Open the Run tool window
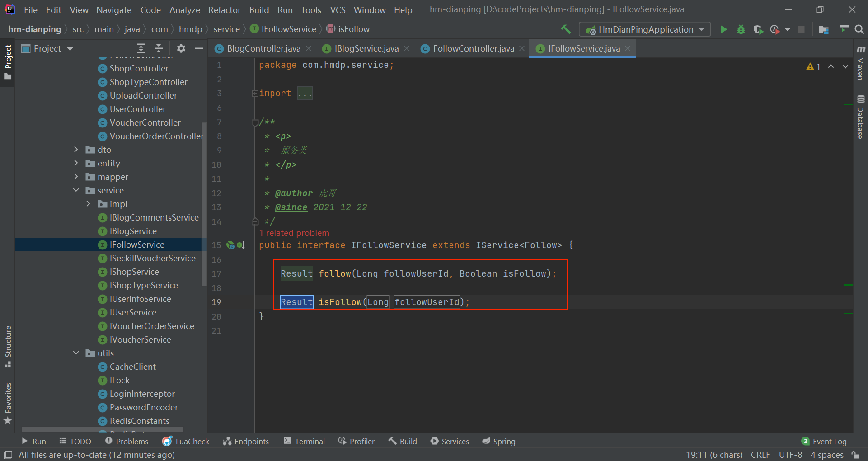The image size is (868, 461). (34, 442)
